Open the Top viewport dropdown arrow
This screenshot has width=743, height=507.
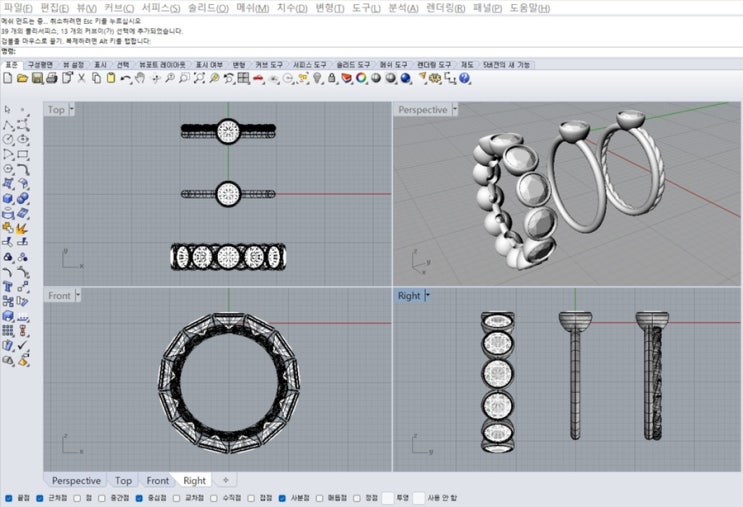(x=72, y=109)
